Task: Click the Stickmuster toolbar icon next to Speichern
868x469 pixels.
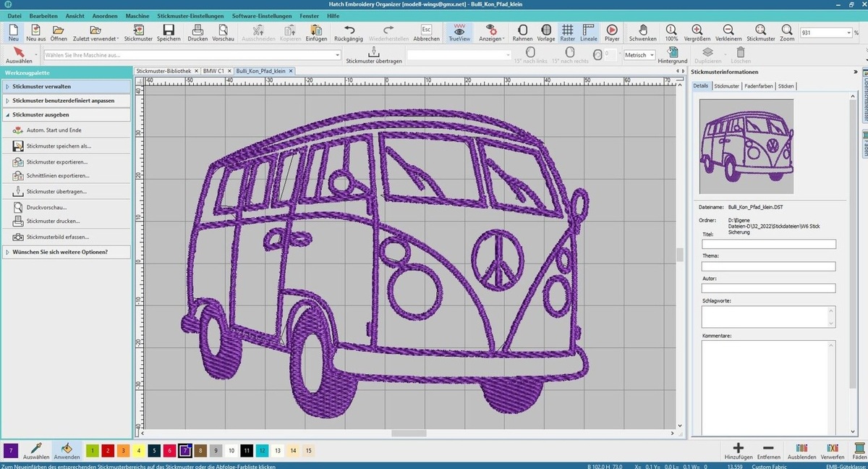Action: pyautogui.click(x=138, y=33)
